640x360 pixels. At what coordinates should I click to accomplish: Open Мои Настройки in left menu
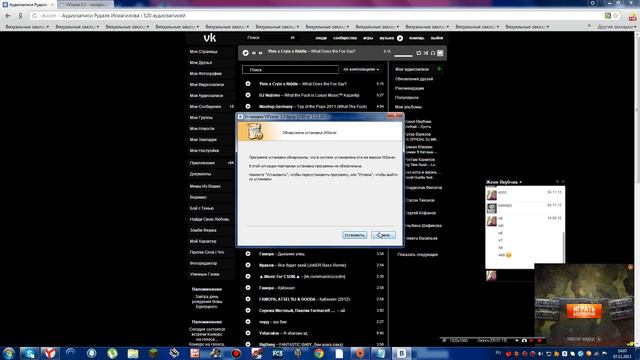click(204, 151)
